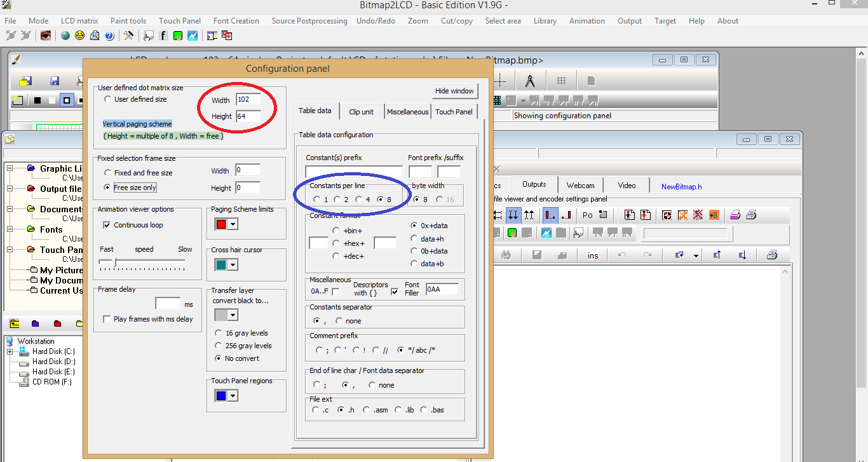Click the undo arrow in the editor toolbar
This screenshot has width=868, height=462.
tap(622, 255)
